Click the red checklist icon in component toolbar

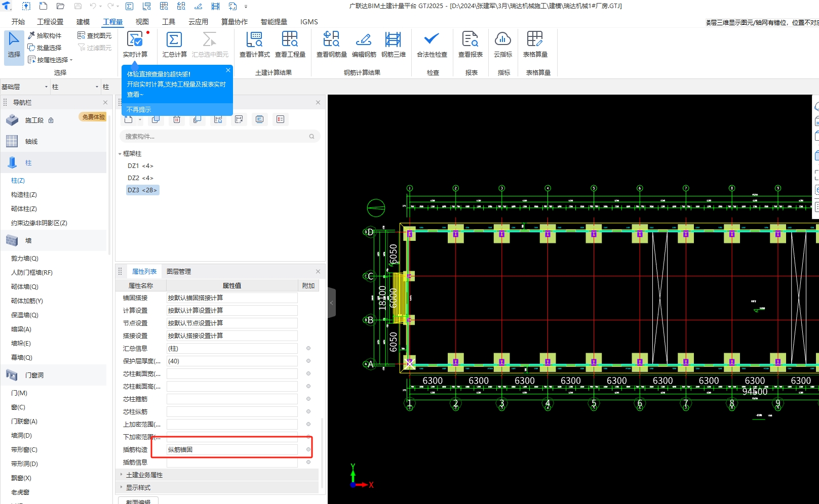coord(280,119)
